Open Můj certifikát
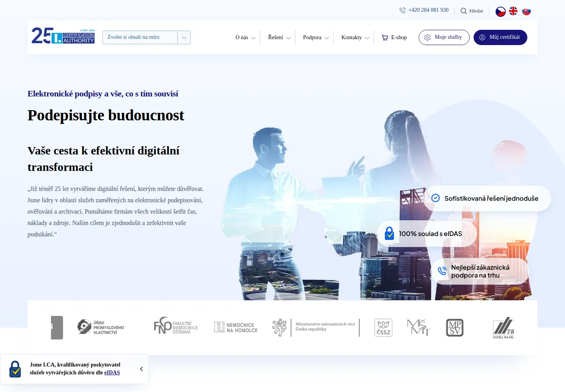 tap(500, 37)
